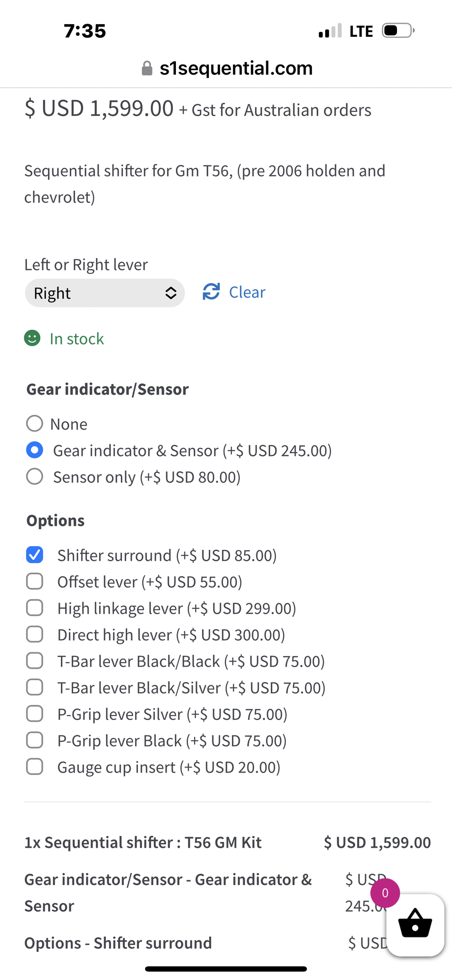Click the Clear selection link
Screen dimensions: 452x980
[247, 292]
